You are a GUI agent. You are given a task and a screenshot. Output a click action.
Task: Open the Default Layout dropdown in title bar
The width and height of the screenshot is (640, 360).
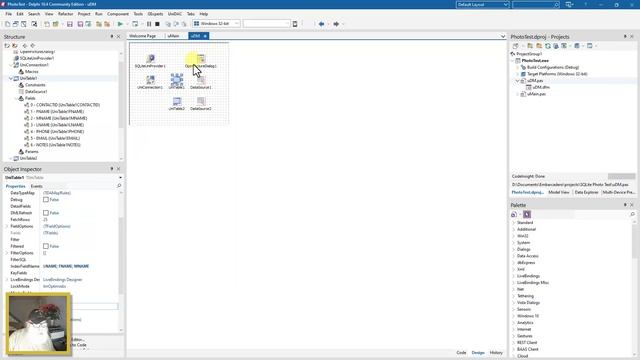point(506,4)
